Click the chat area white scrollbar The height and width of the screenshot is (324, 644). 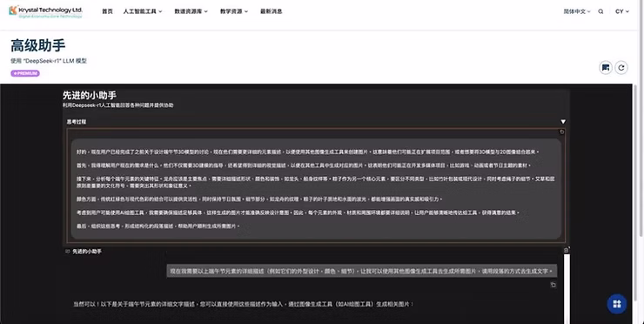(x=567, y=288)
